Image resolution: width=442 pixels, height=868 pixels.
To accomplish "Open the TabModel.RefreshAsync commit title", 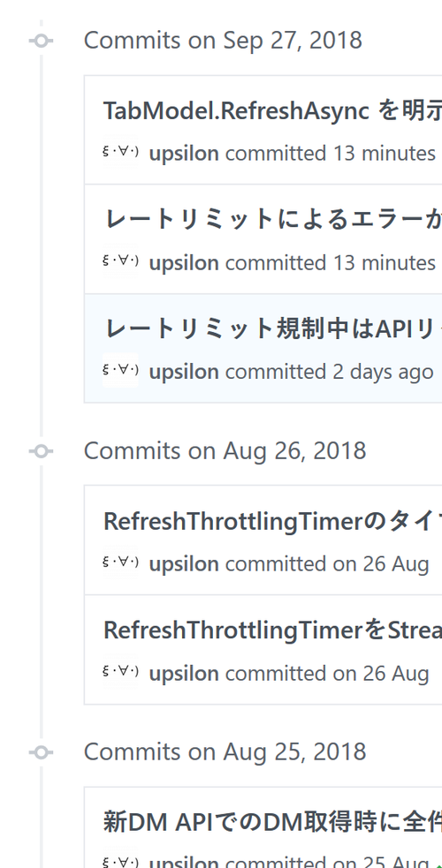I will [x=272, y=111].
